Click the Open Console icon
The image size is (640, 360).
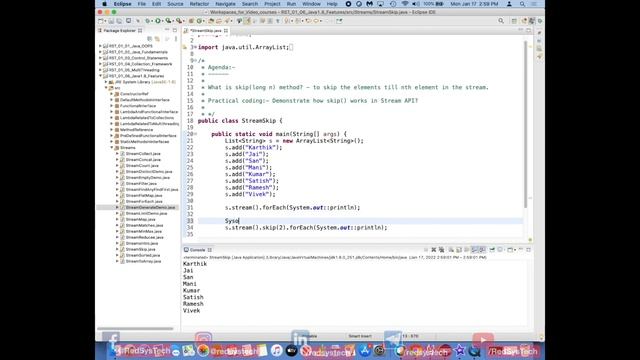coord(511,249)
